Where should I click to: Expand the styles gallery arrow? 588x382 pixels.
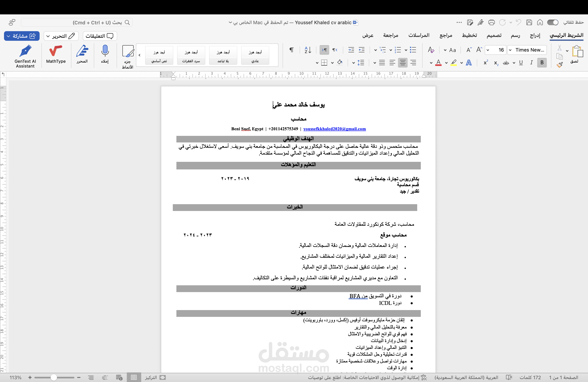coord(140,55)
